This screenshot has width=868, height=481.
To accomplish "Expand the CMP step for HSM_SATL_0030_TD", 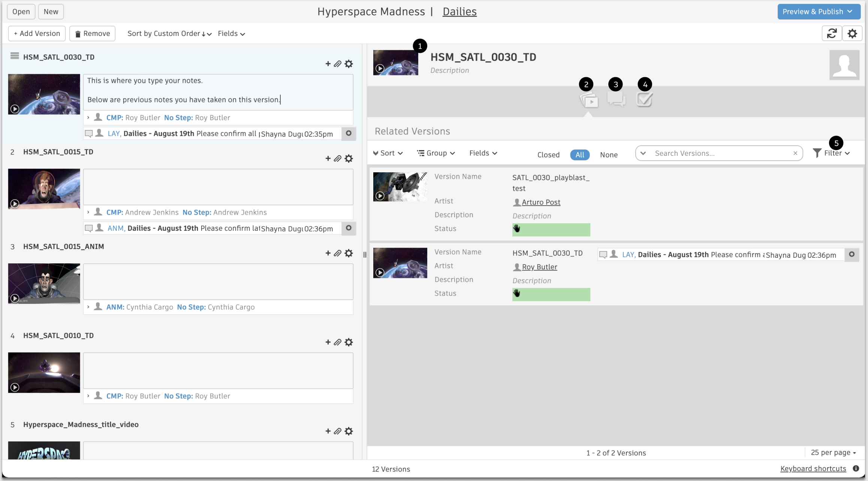I will 89,117.
